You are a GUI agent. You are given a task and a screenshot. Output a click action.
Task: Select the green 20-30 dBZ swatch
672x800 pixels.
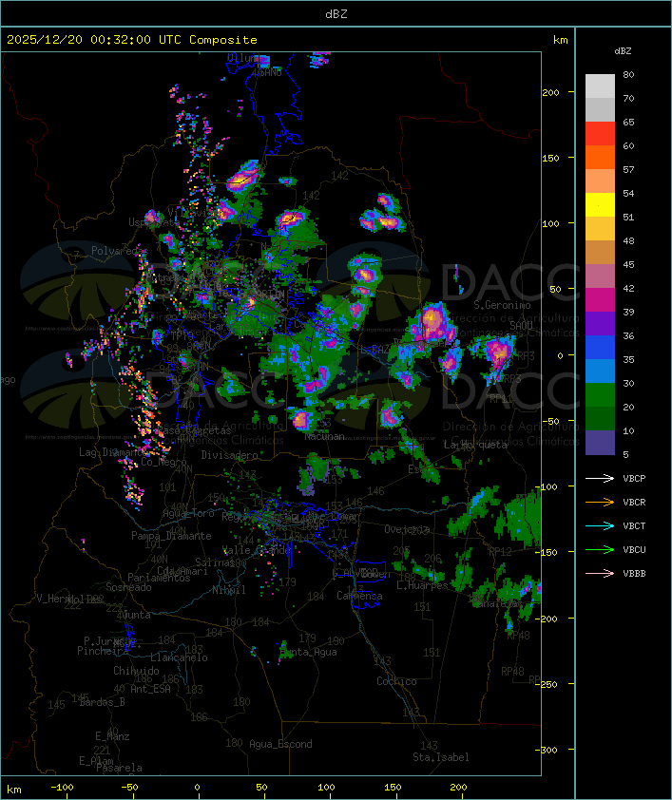click(600, 394)
